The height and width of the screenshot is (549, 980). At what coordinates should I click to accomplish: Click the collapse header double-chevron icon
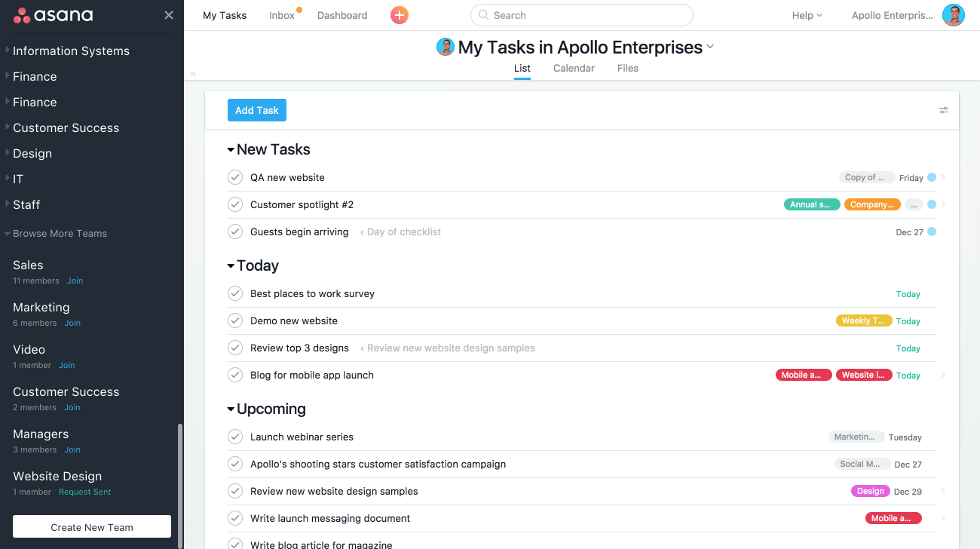click(193, 74)
